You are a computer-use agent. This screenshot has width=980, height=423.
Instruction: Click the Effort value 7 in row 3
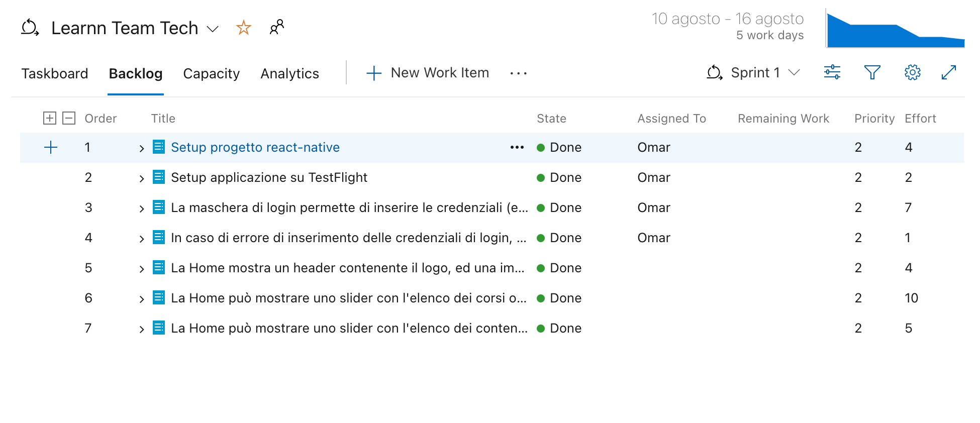pyautogui.click(x=908, y=207)
